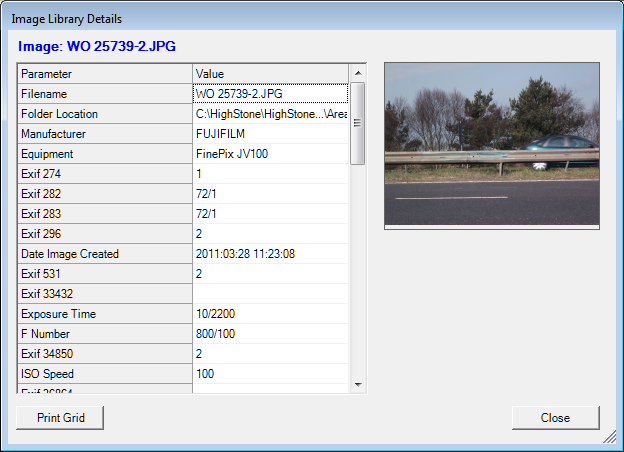624x452 pixels.
Task: Click the Exif 283 value cell
Action: click(271, 214)
